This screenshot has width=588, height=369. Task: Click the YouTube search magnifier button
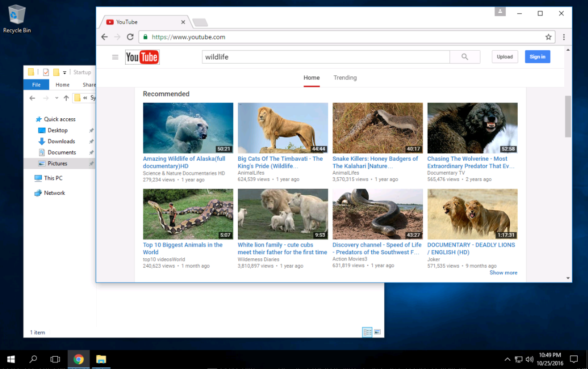pyautogui.click(x=465, y=57)
